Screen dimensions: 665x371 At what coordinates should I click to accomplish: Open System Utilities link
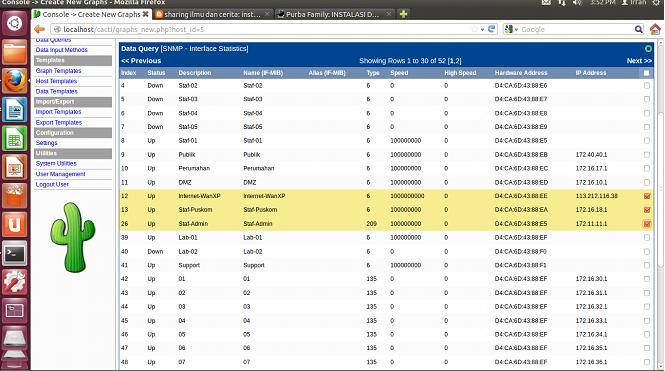click(56, 164)
